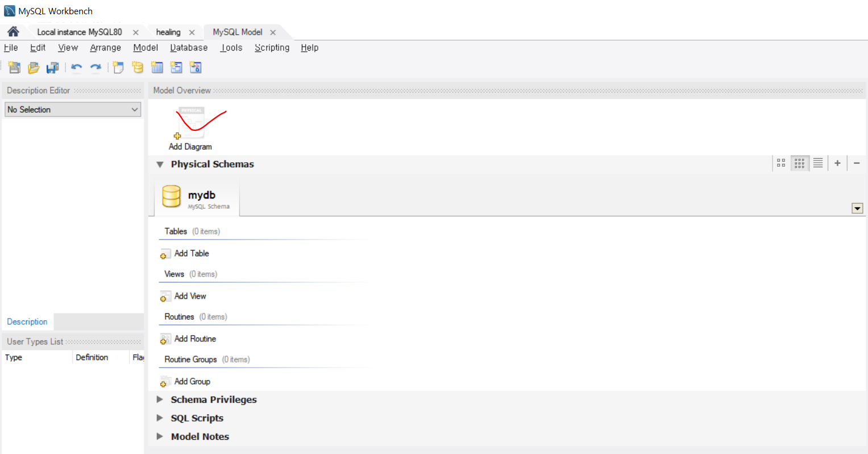Click the new diagram page icon in the toolbar
This screenshot has height=454, width=868.
[x=118, y=68]
